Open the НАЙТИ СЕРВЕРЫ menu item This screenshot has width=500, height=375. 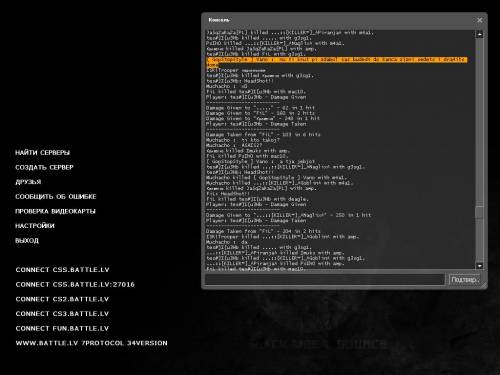pos(42,153)
